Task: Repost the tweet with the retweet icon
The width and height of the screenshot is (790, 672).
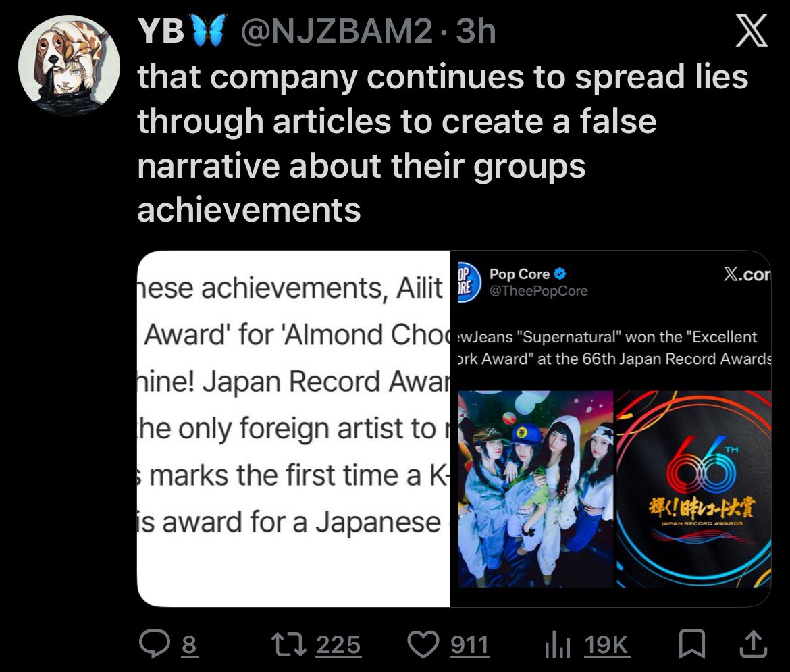Action: coord(289,645)
